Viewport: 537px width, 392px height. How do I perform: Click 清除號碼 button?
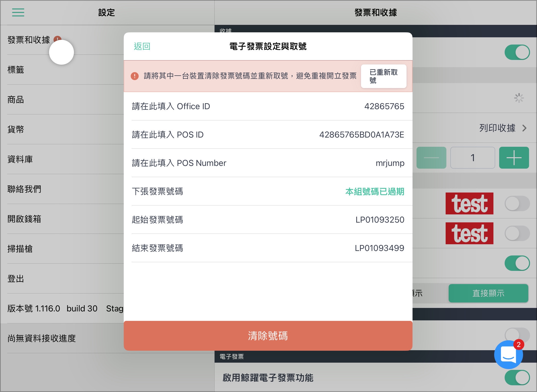tap(268, 336)
